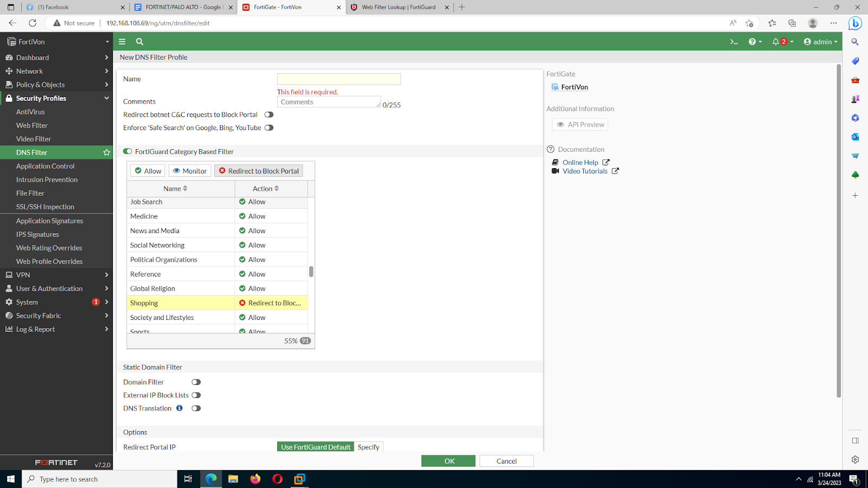Expand the Network menu

coord(56,71)
